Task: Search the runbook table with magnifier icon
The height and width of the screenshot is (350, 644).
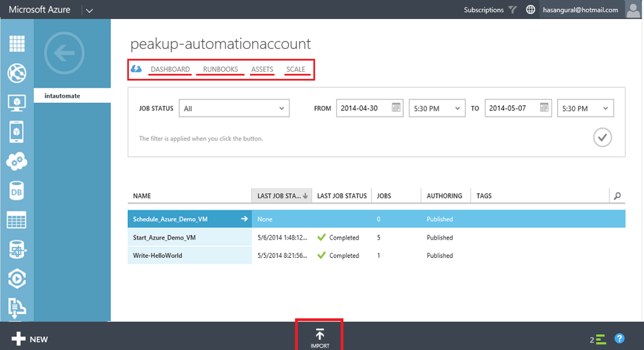Action: (617, 196)
